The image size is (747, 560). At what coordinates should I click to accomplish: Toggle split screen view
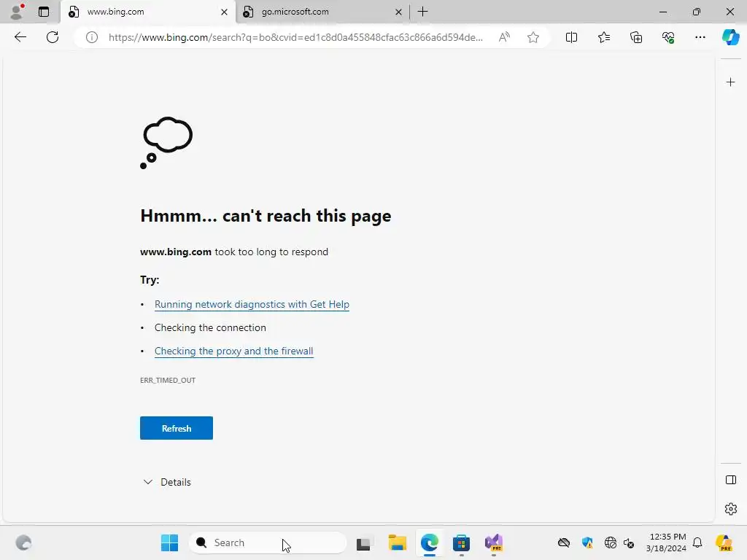[x=571, y=37]
